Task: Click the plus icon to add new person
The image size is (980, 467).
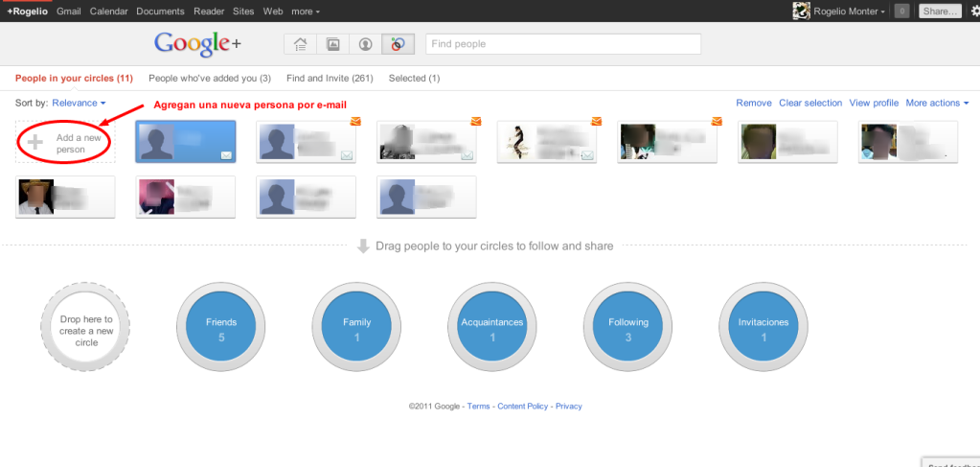Action: tap(35, 142)
